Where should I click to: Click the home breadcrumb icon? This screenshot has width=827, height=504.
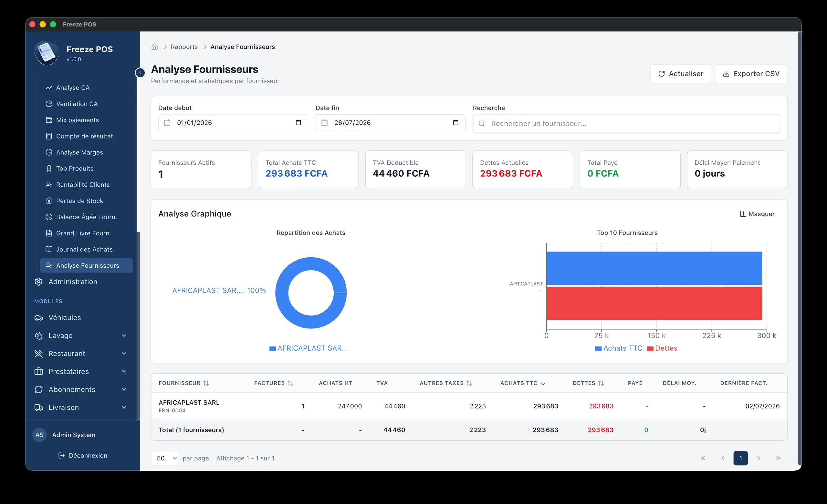click(154, 46)
